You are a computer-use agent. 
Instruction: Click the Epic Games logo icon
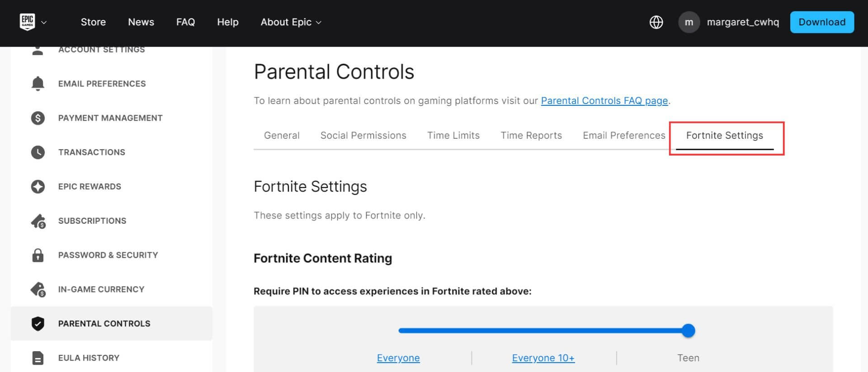(x=28, y=22)
